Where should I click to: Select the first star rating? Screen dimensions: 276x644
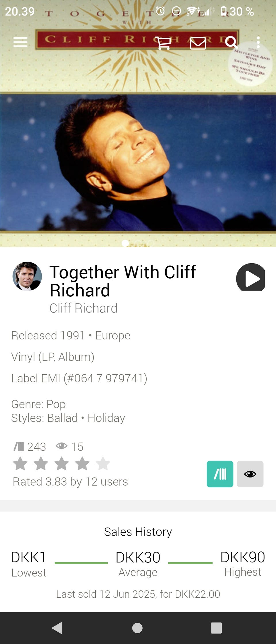[20, 463]
